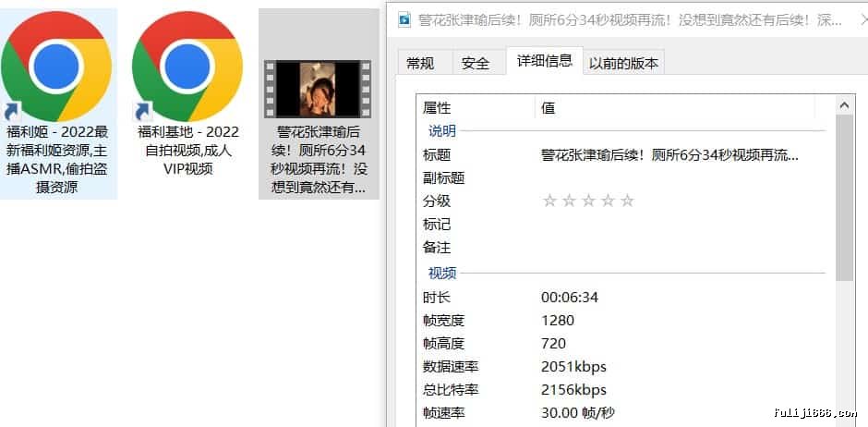
Task: Click the total bitrate value 2156kbps
Action: (573, 390)
